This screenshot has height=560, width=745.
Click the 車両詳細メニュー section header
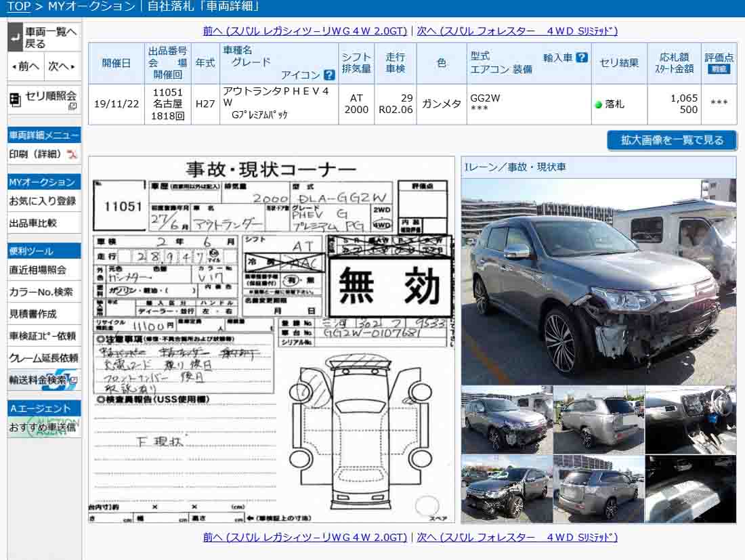pyautogui.click(x=44, y=135)
